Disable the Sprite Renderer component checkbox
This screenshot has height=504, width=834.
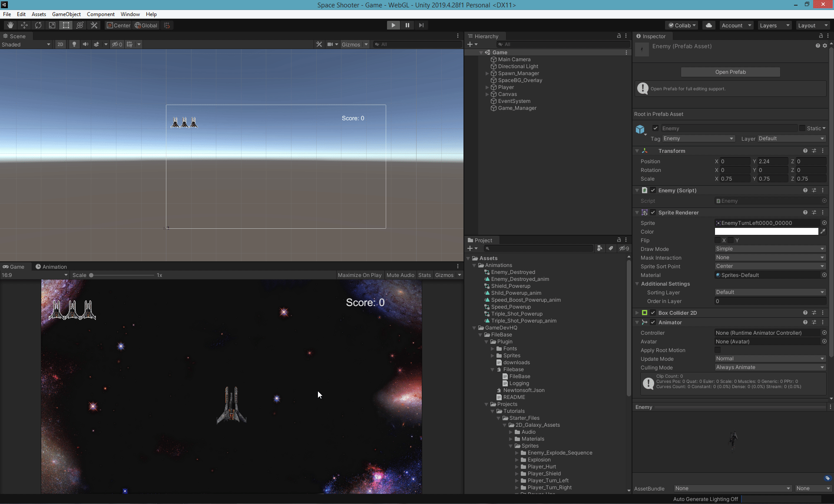tap(653, 212)
